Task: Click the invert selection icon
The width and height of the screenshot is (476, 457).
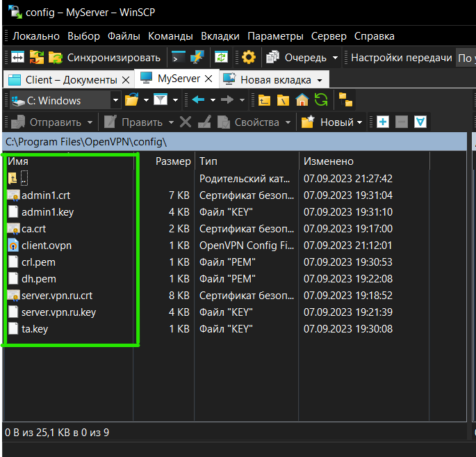Action: (x=420, y=122)
